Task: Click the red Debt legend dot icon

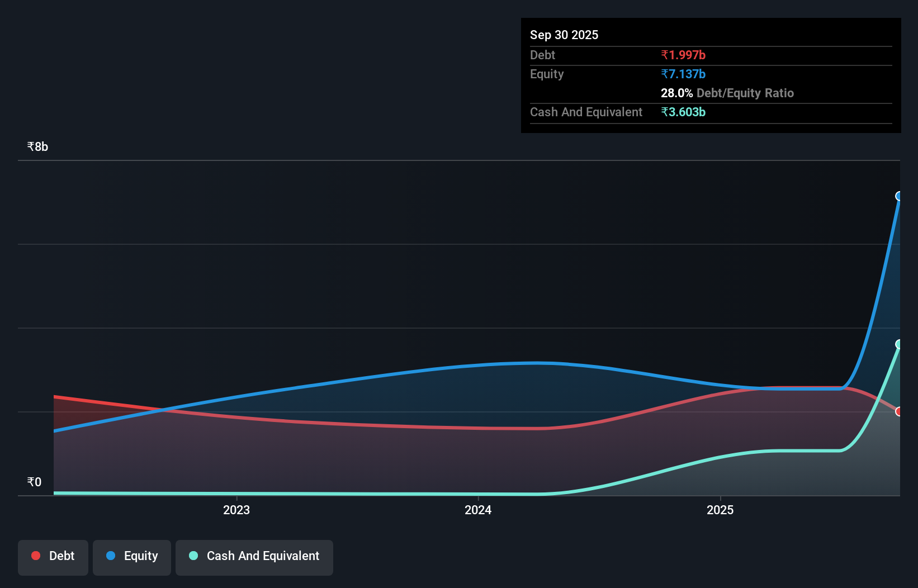Action: [x=35, y=556]
